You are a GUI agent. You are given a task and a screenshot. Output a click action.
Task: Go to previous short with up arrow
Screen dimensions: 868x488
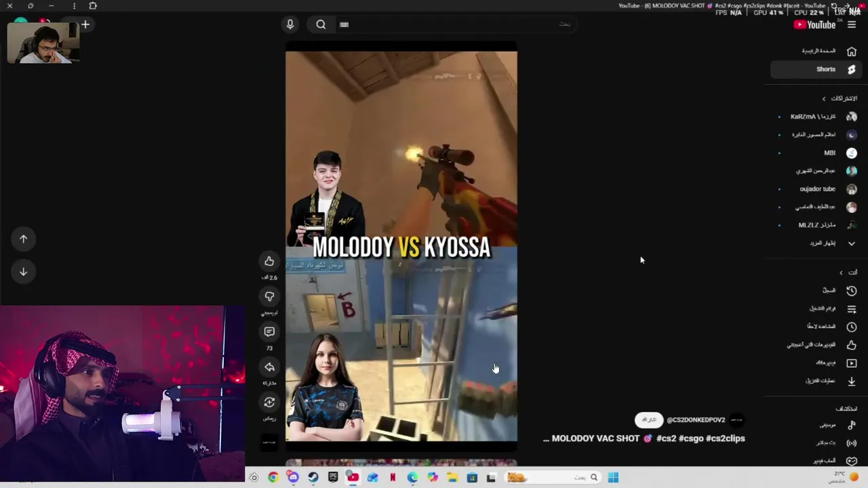click(x=23, y=239)
